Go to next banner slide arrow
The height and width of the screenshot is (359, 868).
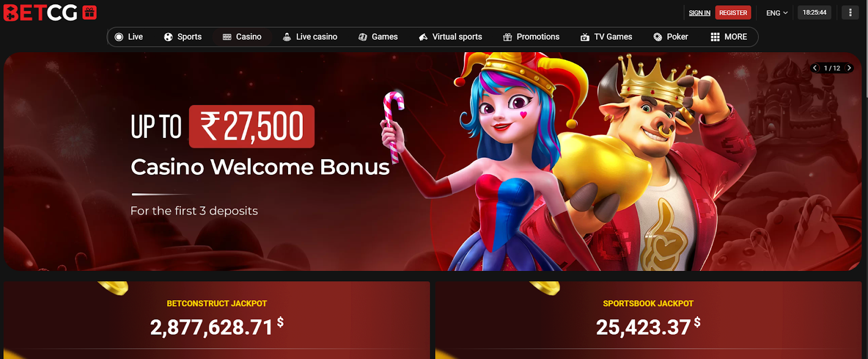point(849,68)
